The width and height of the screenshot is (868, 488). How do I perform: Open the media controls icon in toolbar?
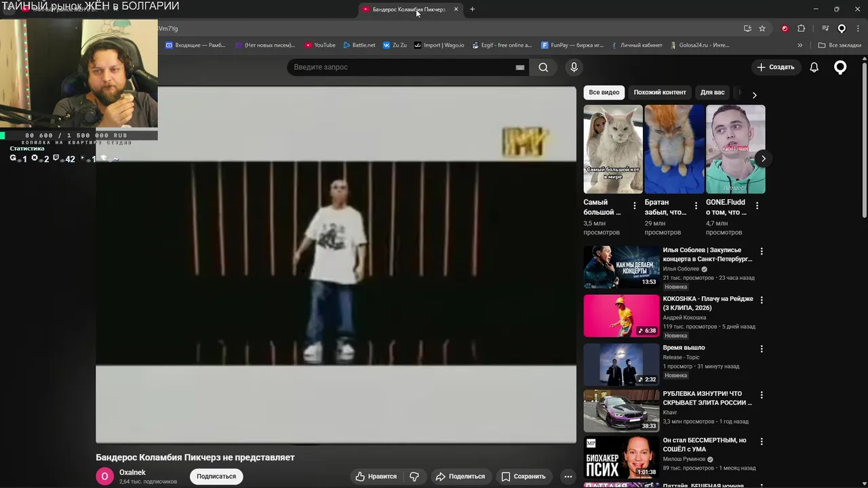pos(825,28)
